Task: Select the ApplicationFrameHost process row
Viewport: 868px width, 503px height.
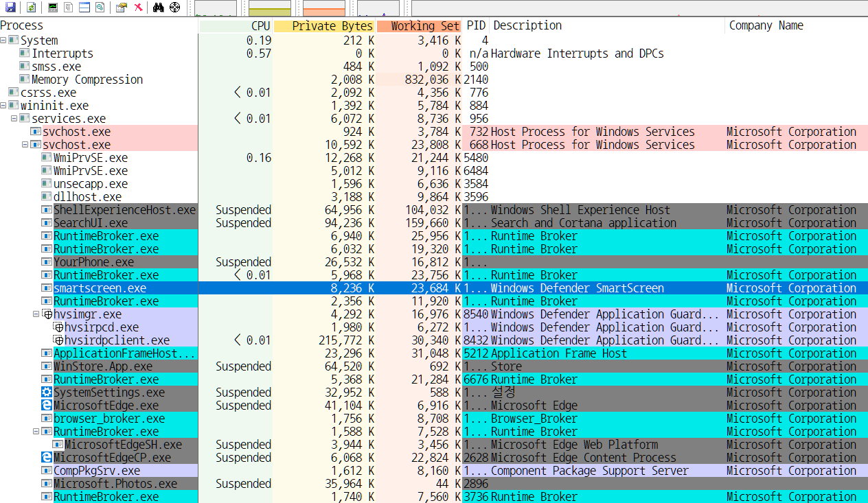Action: point(434,353)
